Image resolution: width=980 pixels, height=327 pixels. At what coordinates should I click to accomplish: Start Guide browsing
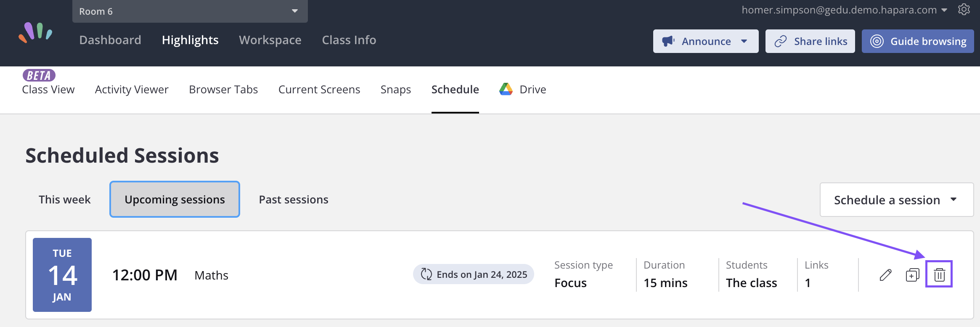click(x=918, y=41)
